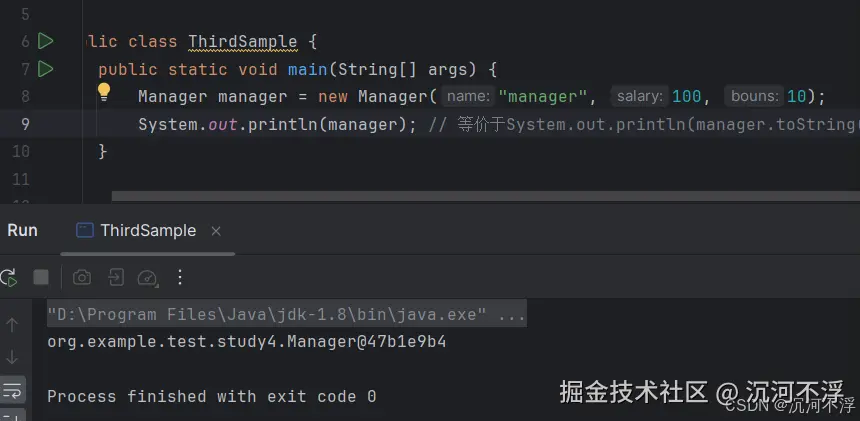Open more actions three-dot menu
Viewport: 860px width, 421px height.
(x=180, y=277)
